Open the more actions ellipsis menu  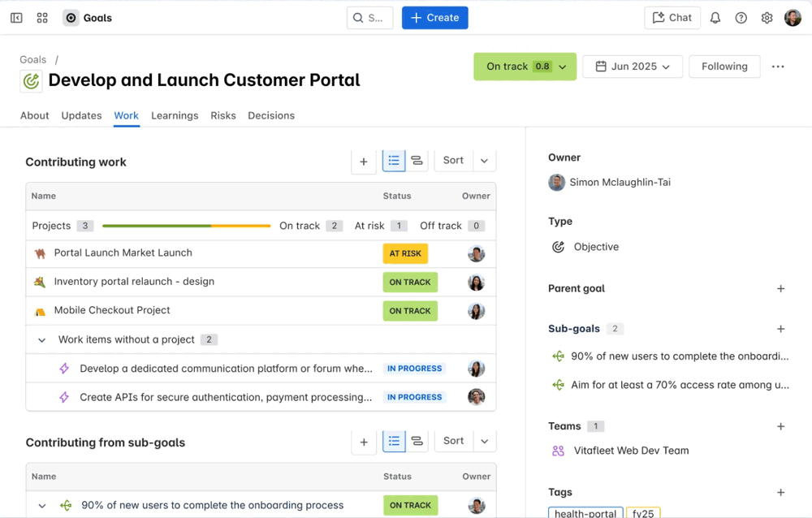778,67
